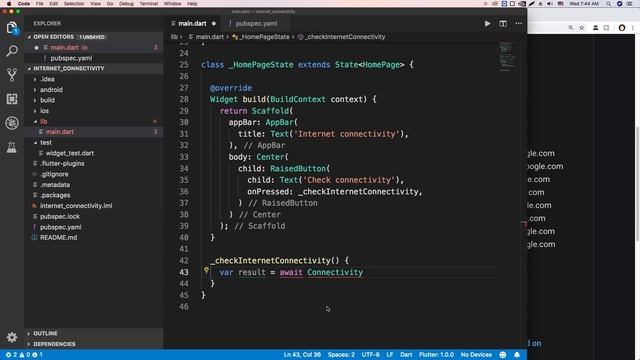Open the Test flask icon view
The height and width of the screenshot is (360, 640).
tap(12, 147)
